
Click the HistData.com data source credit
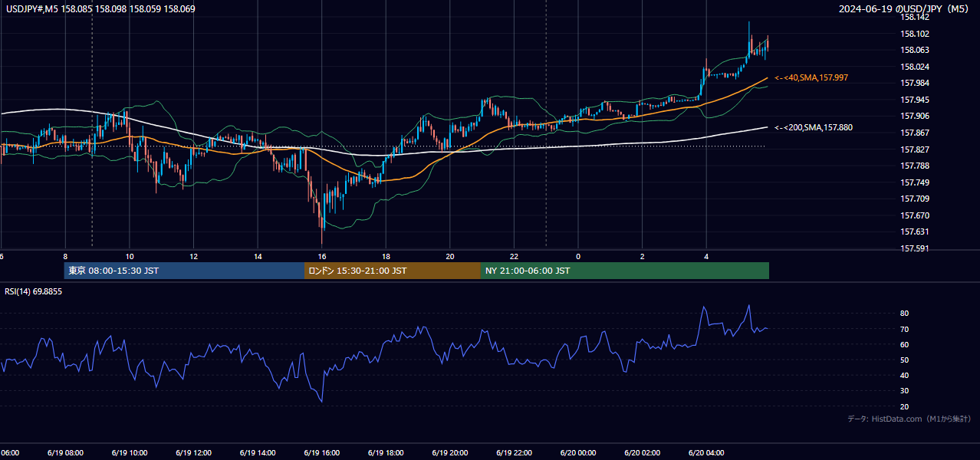909,419
